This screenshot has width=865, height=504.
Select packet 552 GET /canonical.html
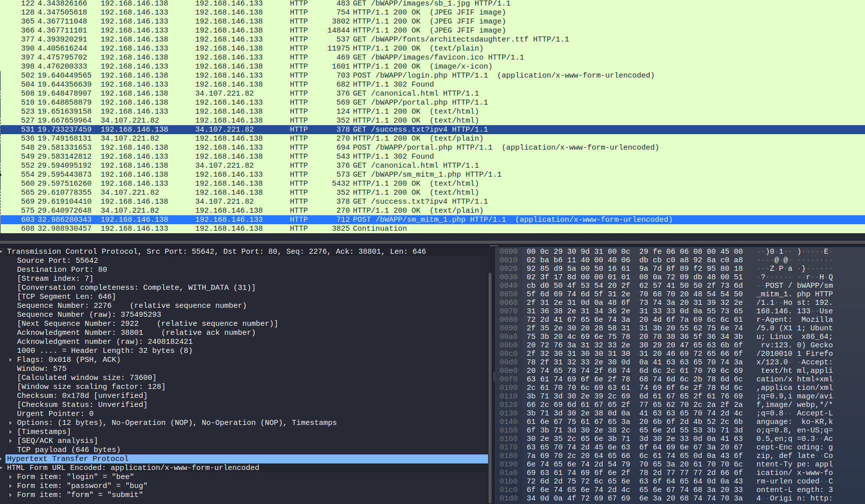pyautogui.click(x=432, y=165)
